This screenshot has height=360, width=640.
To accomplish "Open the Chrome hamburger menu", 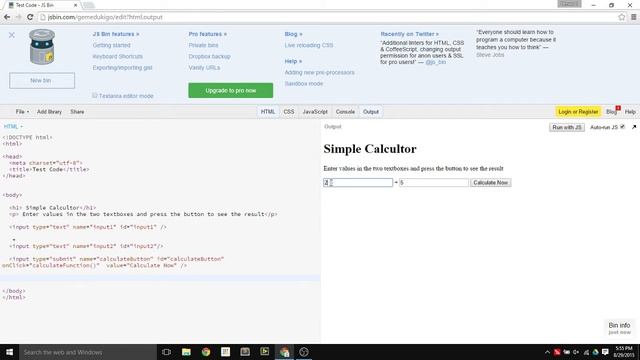I will click(x=633, y=17).
